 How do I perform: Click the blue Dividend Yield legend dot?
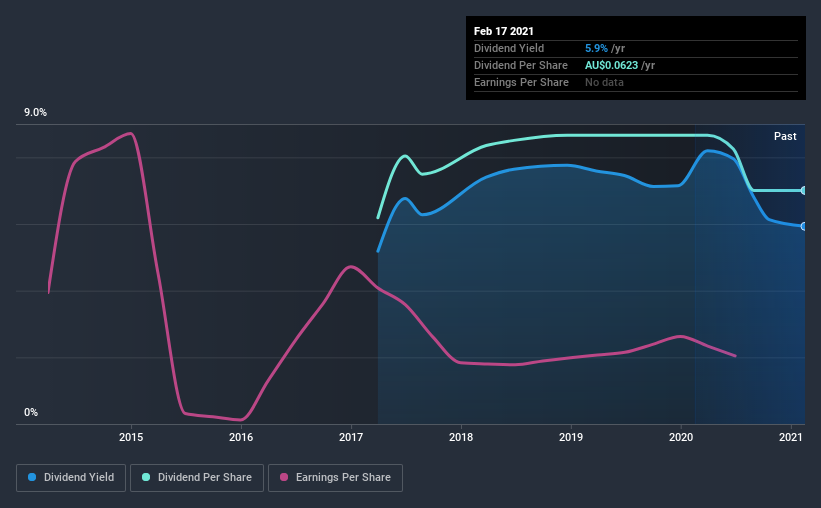pyautogui.click(x=32, y=477)
